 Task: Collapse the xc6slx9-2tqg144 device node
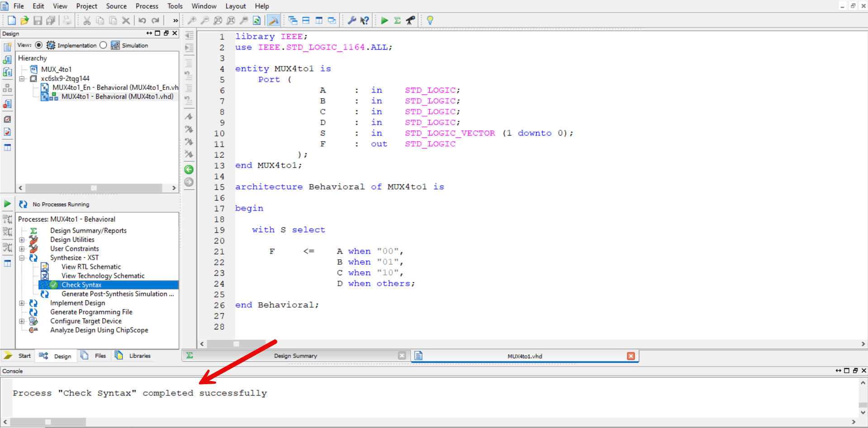(22, 78)
